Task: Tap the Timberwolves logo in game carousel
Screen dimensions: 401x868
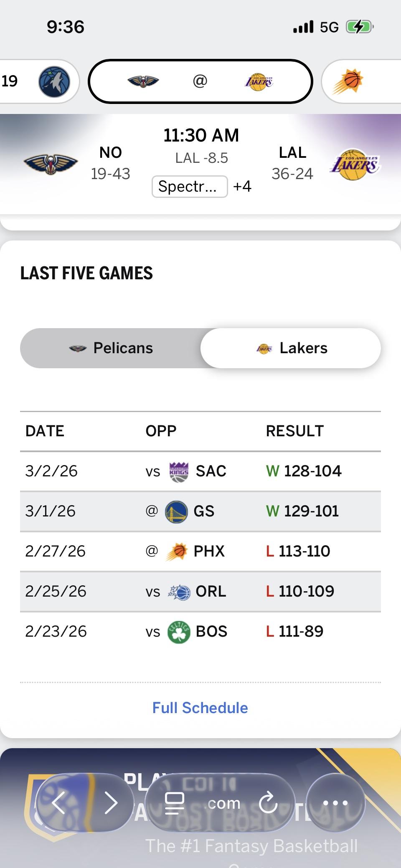Action: click(54, 81)
